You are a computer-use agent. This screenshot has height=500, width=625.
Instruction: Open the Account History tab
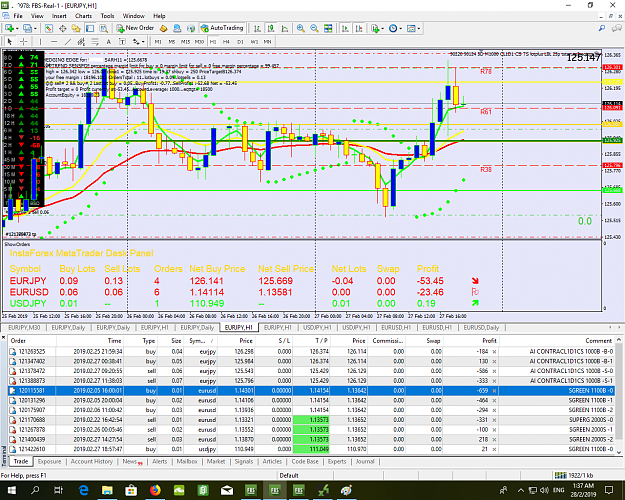click(x=92, y=461)
